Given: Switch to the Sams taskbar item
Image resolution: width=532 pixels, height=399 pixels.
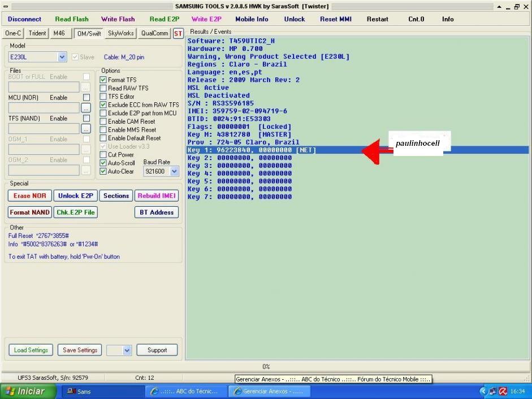Looking at the screenshot, I should (102, 392).
